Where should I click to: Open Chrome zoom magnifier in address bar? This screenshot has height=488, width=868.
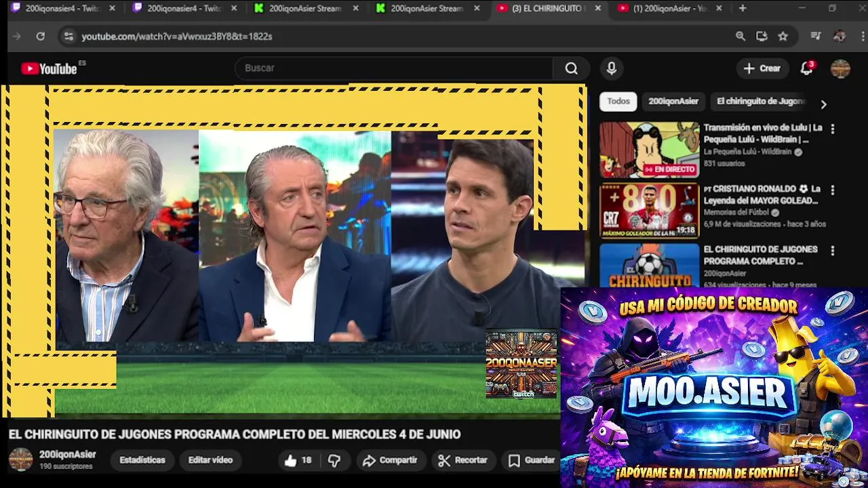[x=741, y=36]
